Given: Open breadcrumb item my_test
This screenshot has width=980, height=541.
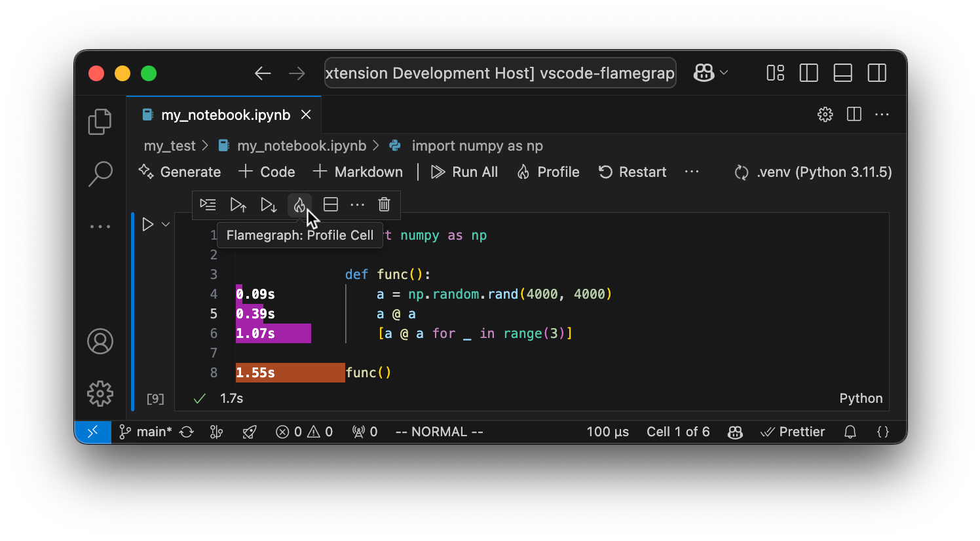Looking at the screenshot, I should (x=169, y=145).
